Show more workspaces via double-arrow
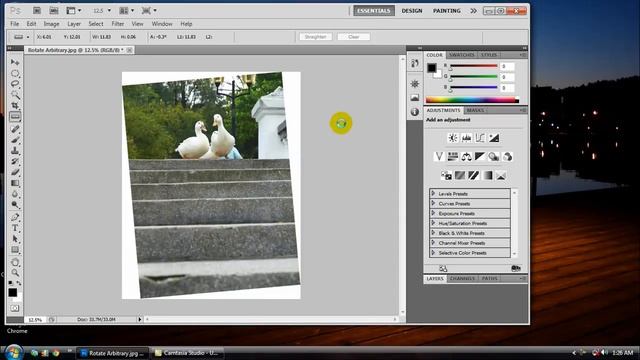640x360 pixels. pos(473,11)
